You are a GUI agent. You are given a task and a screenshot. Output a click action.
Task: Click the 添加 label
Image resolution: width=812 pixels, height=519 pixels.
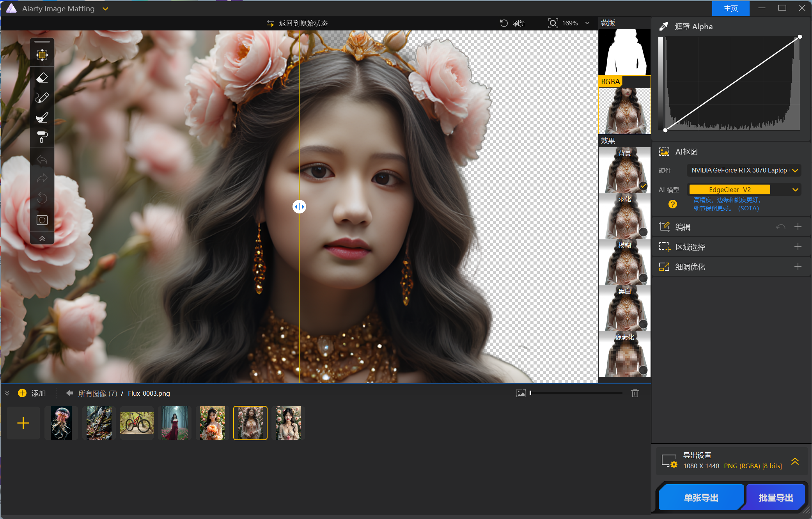click(39, 393)
